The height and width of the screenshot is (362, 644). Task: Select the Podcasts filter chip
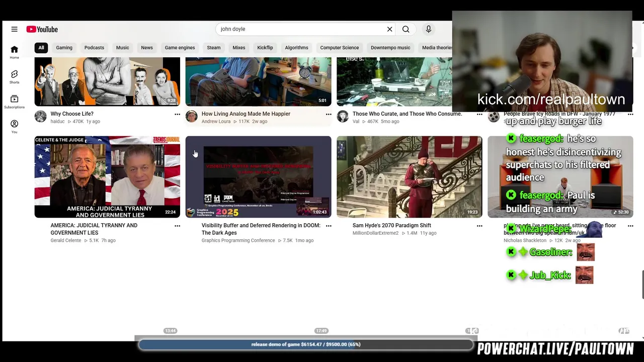(x=94, y=48)
